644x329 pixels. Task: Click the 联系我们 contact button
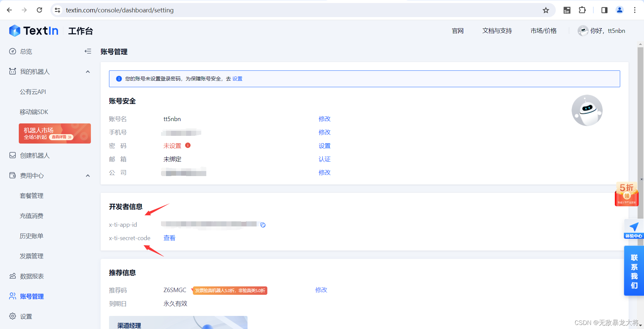pyautogui.click(x=634, y=271)
